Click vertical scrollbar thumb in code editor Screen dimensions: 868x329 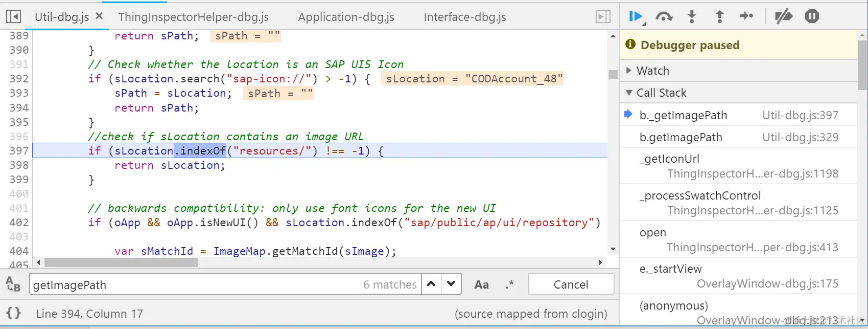point(613,74)
